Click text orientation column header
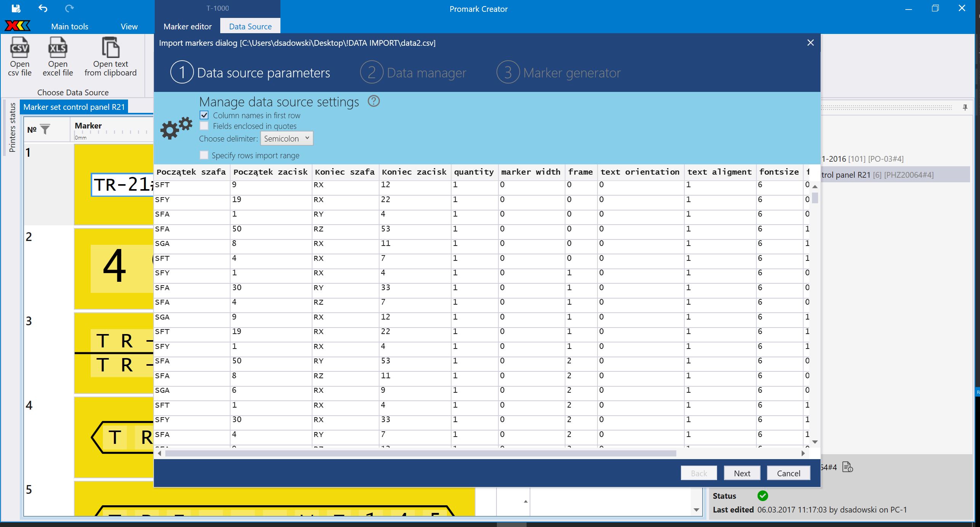980x527 pixels. pos(640,172)
